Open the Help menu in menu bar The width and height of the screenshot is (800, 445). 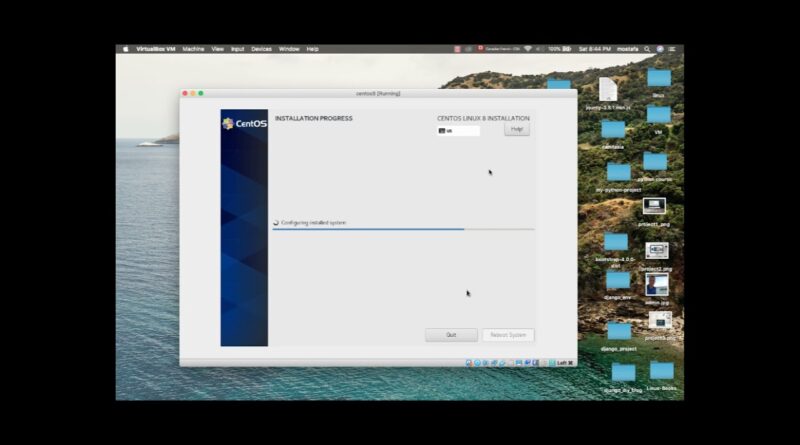tap(312, 49)
